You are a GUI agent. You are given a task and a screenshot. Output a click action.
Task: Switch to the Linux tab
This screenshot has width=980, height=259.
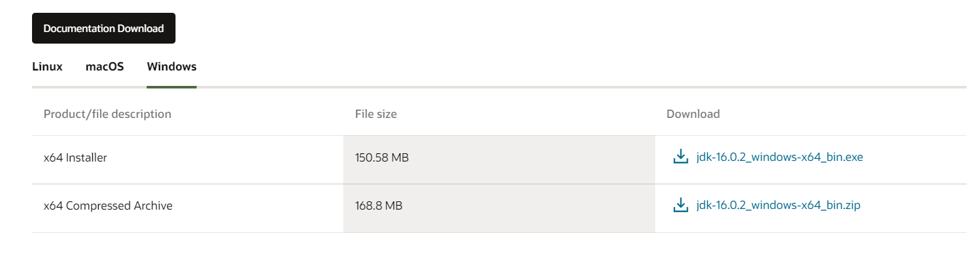pos(47,67)
